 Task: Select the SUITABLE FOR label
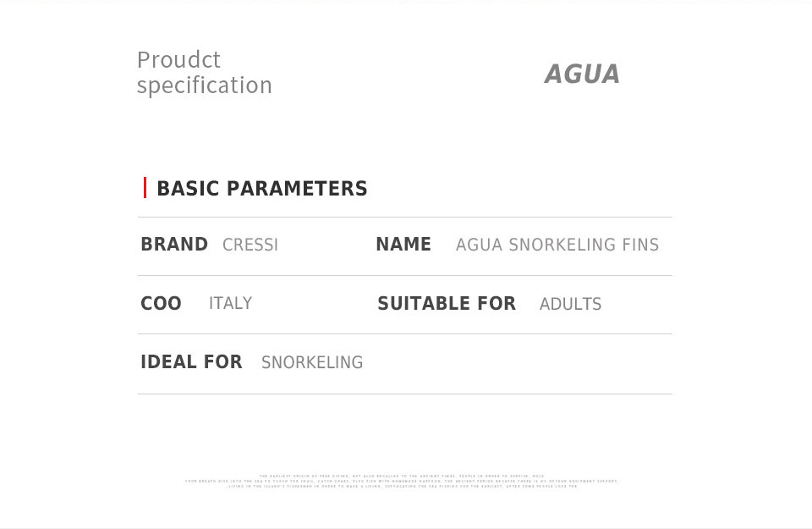pos(447,303)
